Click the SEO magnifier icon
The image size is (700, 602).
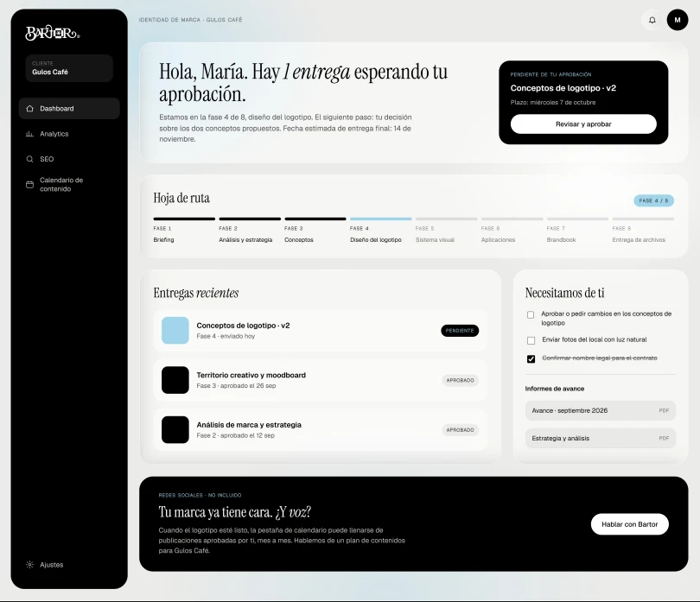pos(30,159)
